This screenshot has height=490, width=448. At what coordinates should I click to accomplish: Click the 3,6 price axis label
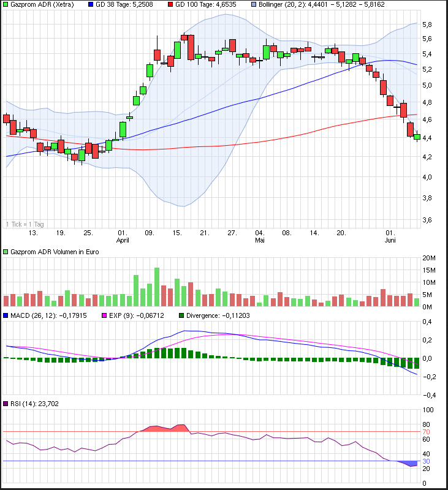(427, 220)
